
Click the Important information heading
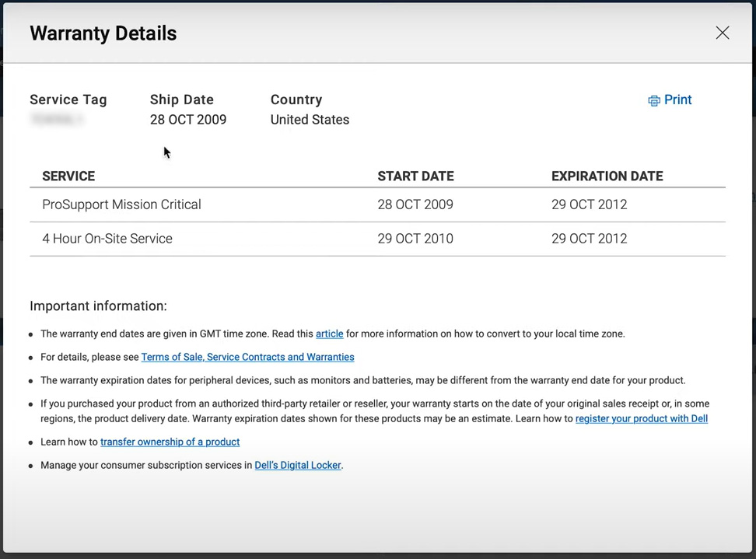(98, 306)
